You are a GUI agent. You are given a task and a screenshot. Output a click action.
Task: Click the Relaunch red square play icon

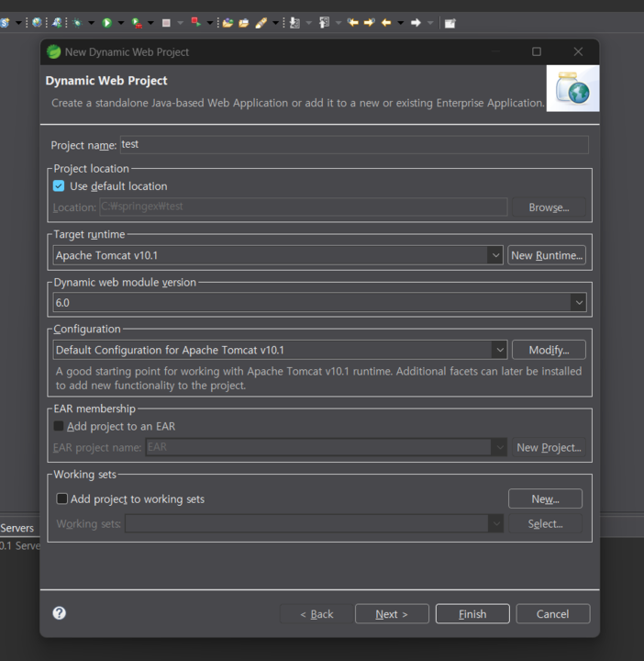pyautogui.click(x=195, y=22)
